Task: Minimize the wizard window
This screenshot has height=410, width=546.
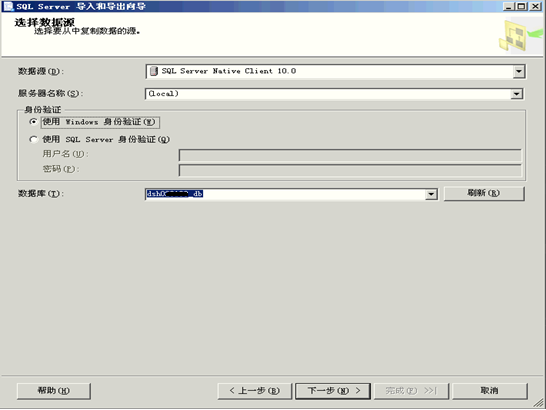Action: point(509,6)
